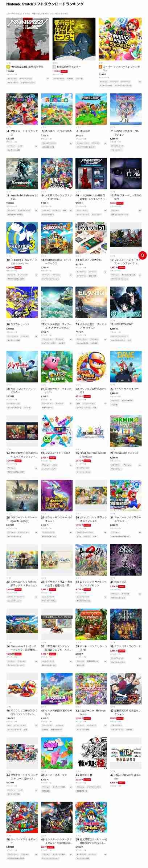Open the Overcooked 2 cover at rank 13
The height and width of the screenshot is (868, 148).
click(57, 238)
